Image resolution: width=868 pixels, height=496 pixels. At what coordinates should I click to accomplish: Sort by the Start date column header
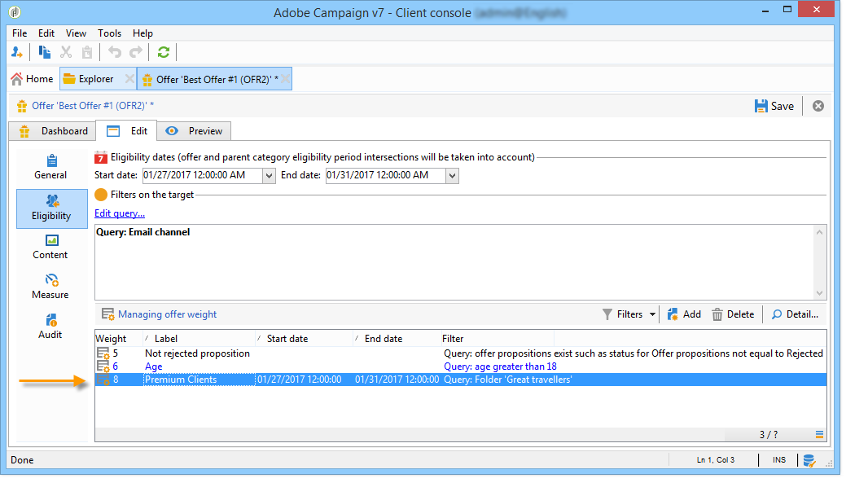tap(304, 339)
